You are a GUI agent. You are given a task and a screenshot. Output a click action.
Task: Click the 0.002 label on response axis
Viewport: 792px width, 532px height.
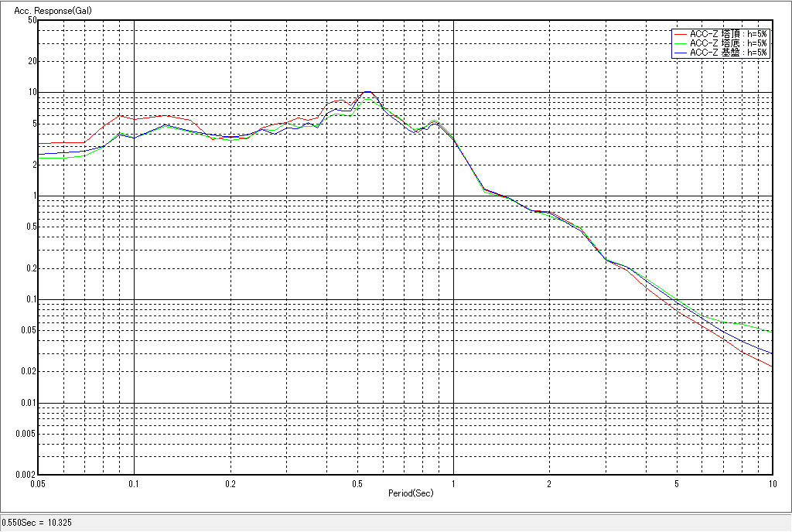coord(26,475)
